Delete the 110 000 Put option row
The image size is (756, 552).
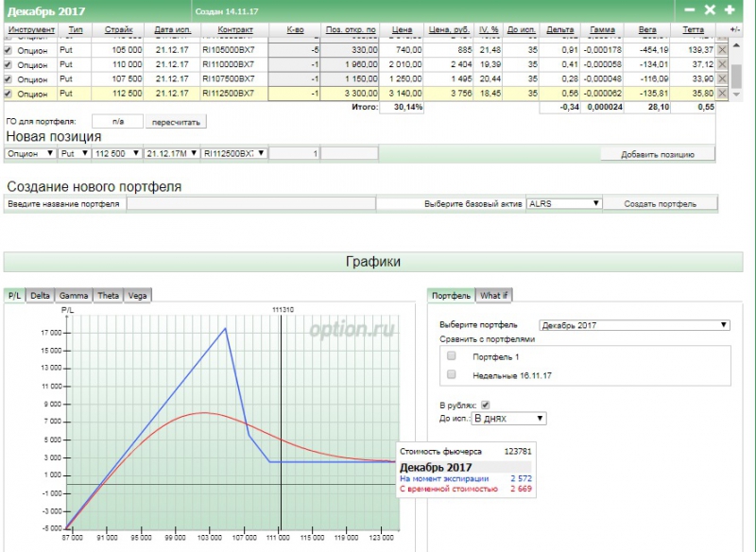pos(723,63)
